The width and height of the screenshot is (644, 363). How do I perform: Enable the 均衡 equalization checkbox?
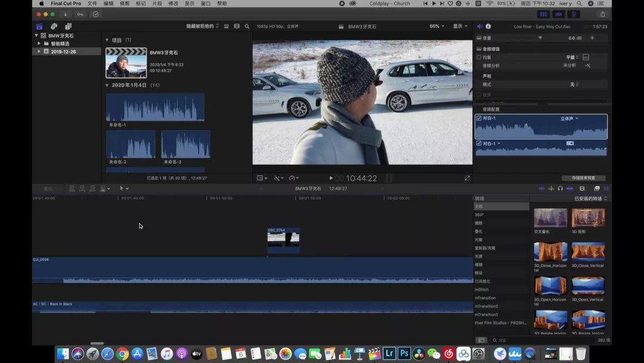point(479,57)
